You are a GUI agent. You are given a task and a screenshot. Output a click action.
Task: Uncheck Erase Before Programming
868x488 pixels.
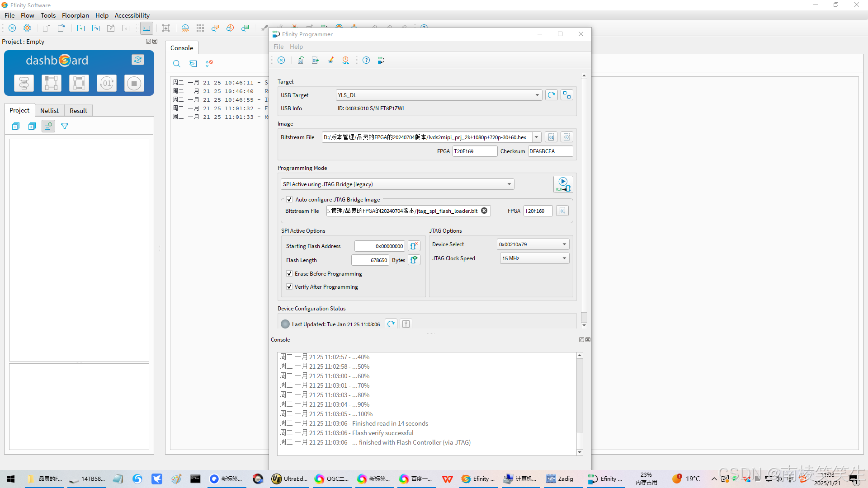pos(289,273)
